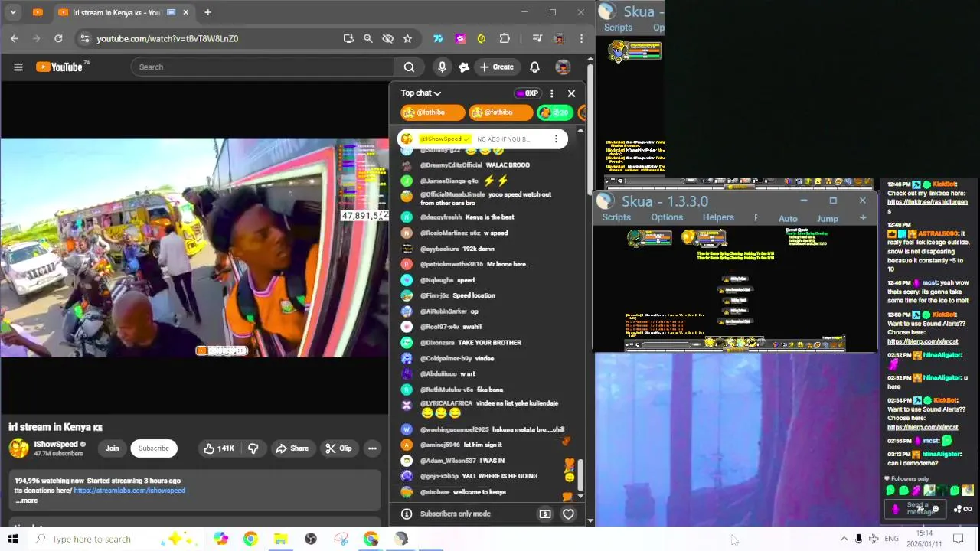Screen dimensions: 980x551
Task: Click the Join button
Action: tap(113, 448)
